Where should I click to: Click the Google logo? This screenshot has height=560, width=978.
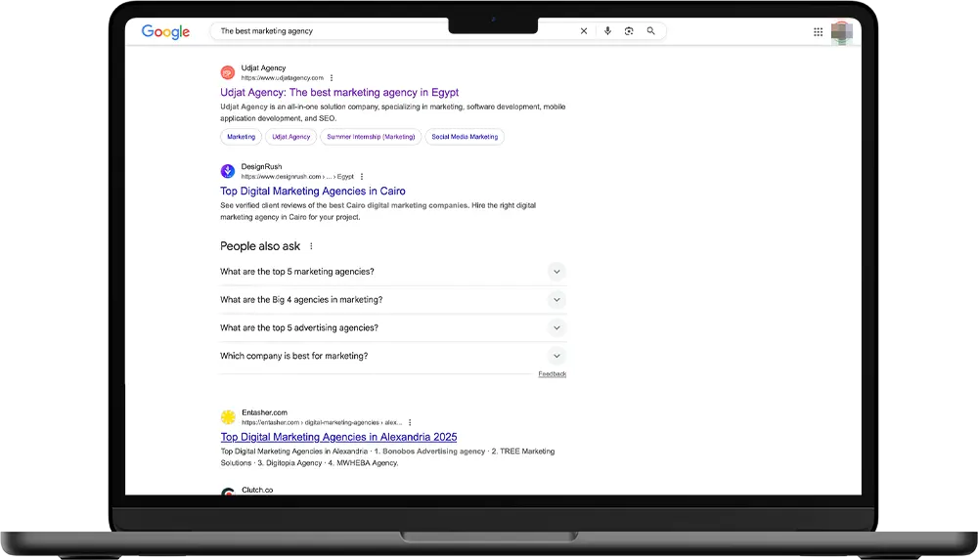[165, 31]
